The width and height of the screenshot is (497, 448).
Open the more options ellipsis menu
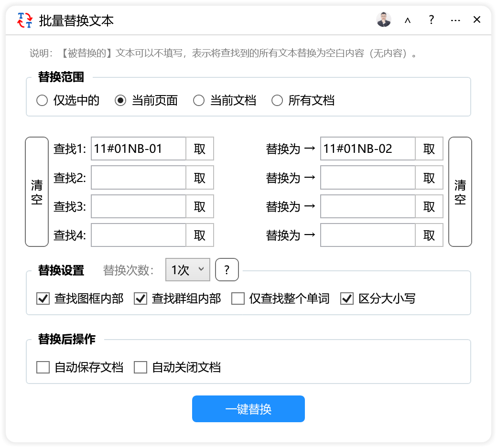click(455, 21)
